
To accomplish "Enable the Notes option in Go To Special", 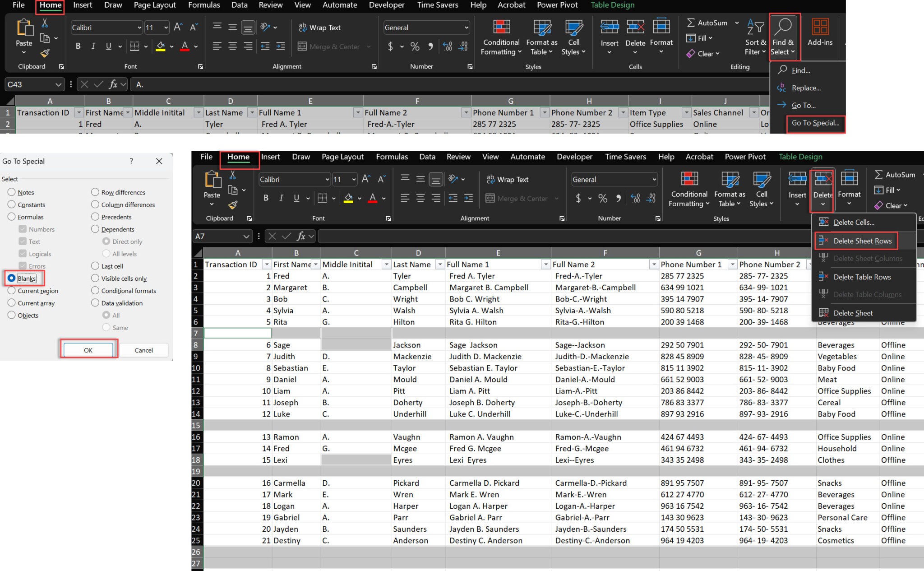I will 11,192.
